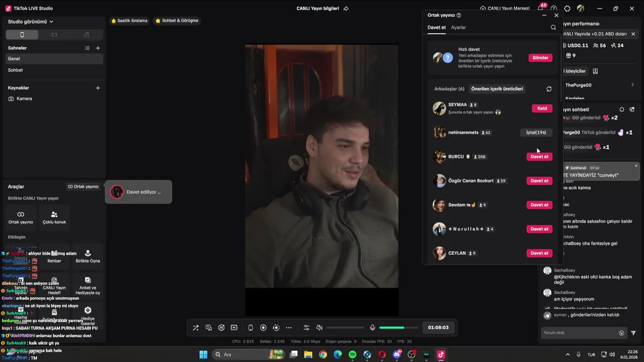
Task: Switch to the Davet et tab
Action: click(x=437, y=28)
